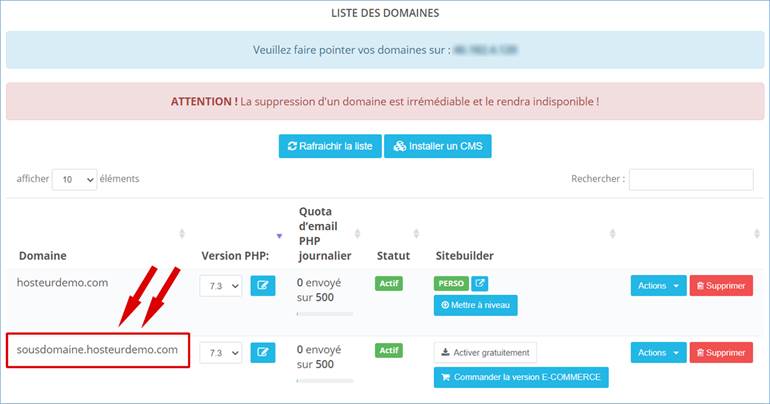Open PHP version dropdown for sousdomaine.hosteurdemo.com
The width and height of the screenshot is (770, 404).
tap(221, 352)
